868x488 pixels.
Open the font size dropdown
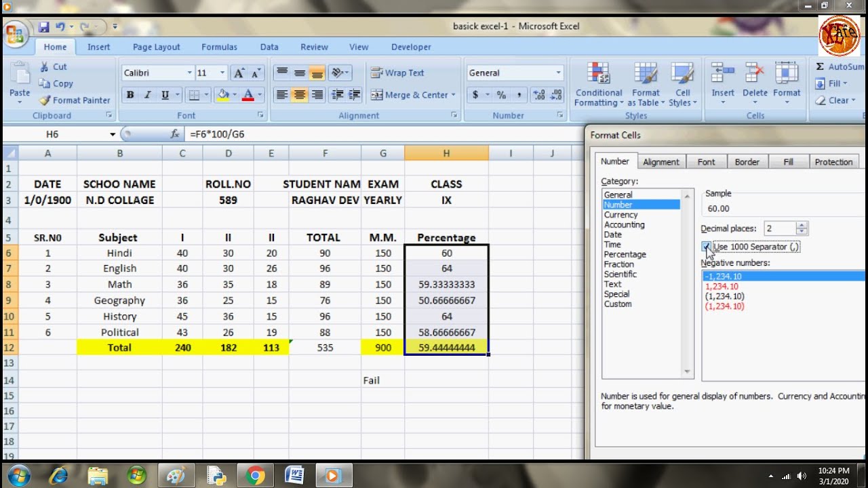(222, 73)
